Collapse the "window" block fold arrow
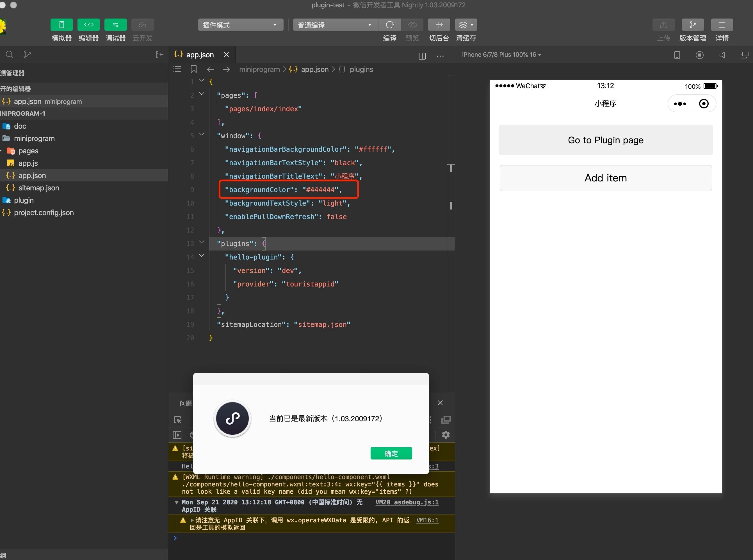The height and width of the screenshot is (560, 753). point(202,134)
